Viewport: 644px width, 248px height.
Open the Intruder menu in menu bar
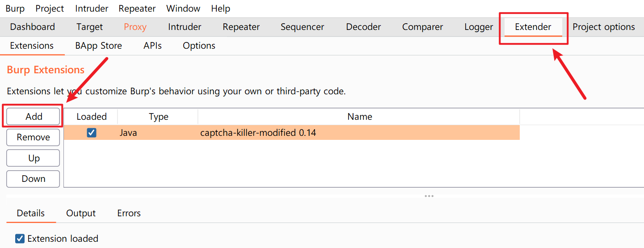92,8
